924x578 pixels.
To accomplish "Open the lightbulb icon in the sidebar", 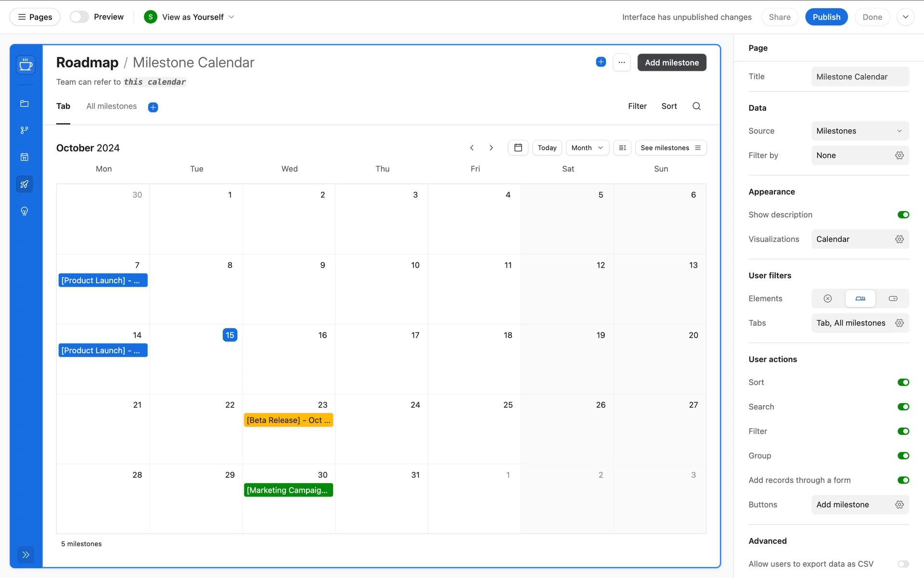I will click(25, 211).
